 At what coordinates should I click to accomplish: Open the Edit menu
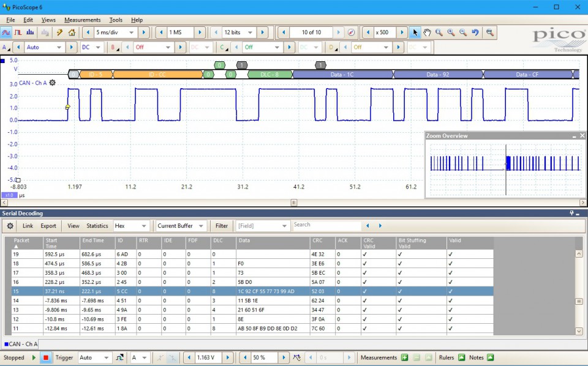click(x=28, y=20)
